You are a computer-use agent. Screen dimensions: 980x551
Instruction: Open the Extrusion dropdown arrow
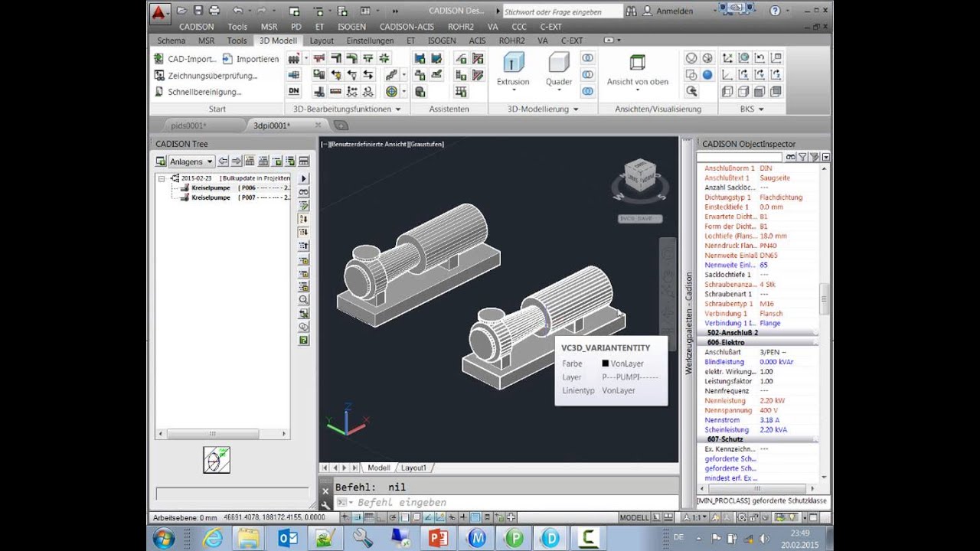click(x=513, y=91)
